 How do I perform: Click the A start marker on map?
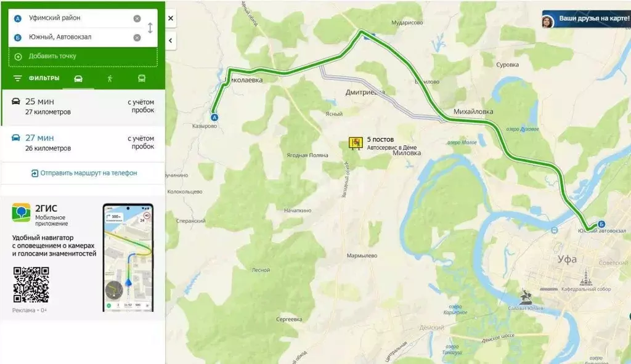[214, 118]
